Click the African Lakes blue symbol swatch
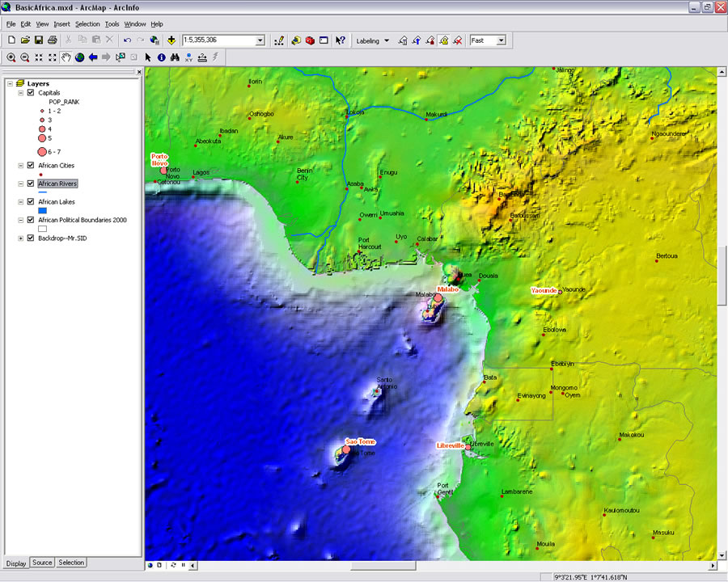The image size is (728, 582). tap(44, 211)
